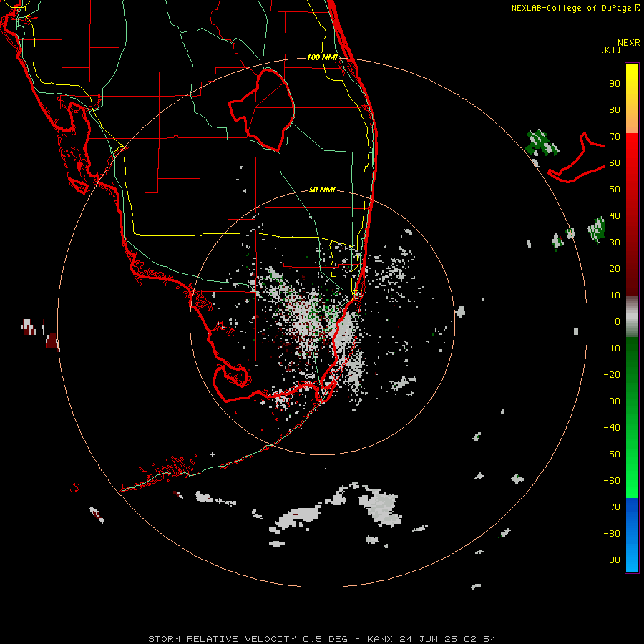Click the -70 knot scale label
The image size is (644, 644).
612,507
